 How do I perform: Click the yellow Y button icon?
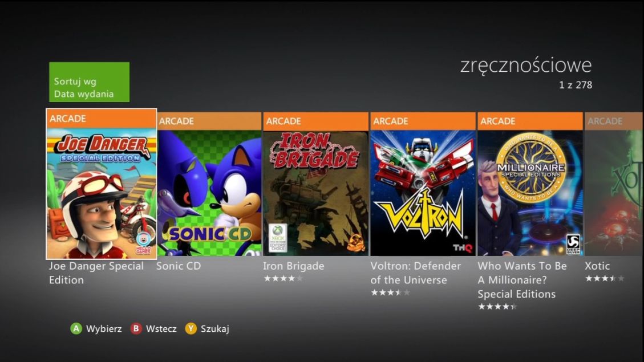[x=191, y=329]
